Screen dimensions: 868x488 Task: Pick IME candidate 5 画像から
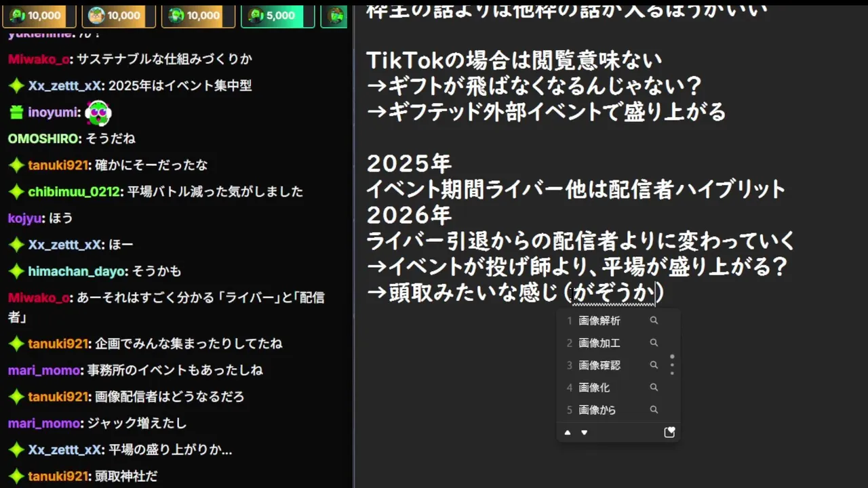click(x=597, y=410)
